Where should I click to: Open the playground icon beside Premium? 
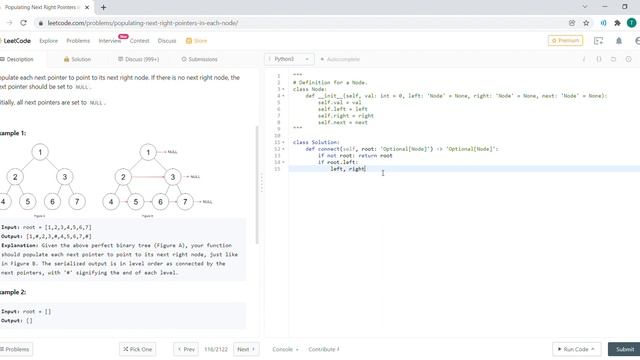point(598,41)
